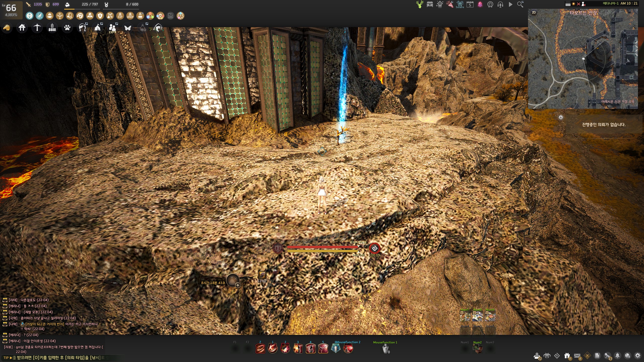The image size is (644, 362).
Task: Activate the skill in hotbar slot 4
Action: click(310, 349)
